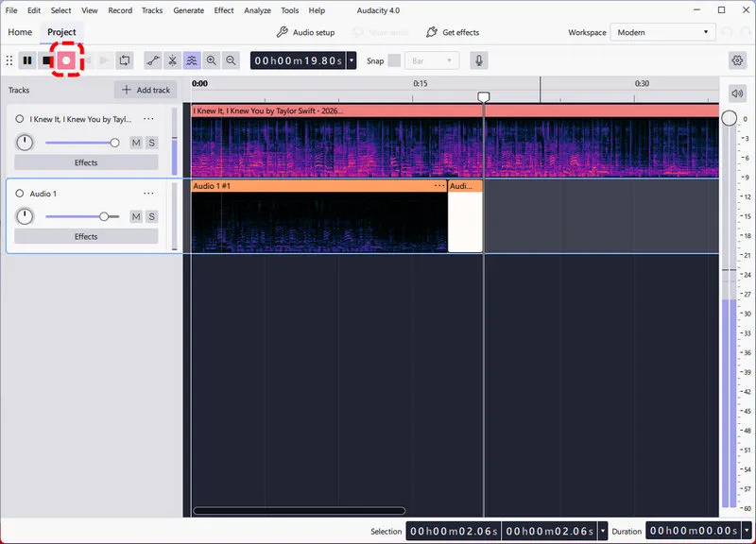Image resolution: width=756 pixels, height=544 pixels.
Task: Select the split (scissors) tool icon
Action: pyautogui.click(x=172, y=60)
